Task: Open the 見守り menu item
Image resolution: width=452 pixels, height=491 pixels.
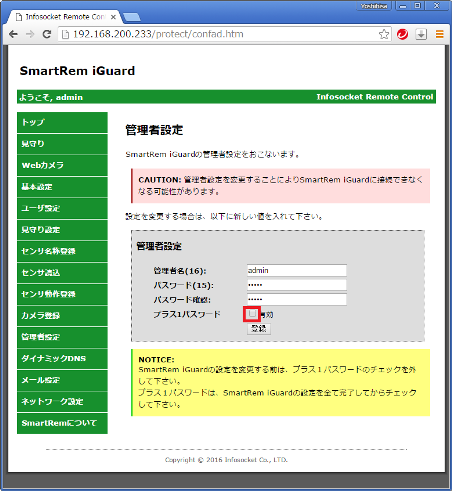Action: click(x=62, y=144)
